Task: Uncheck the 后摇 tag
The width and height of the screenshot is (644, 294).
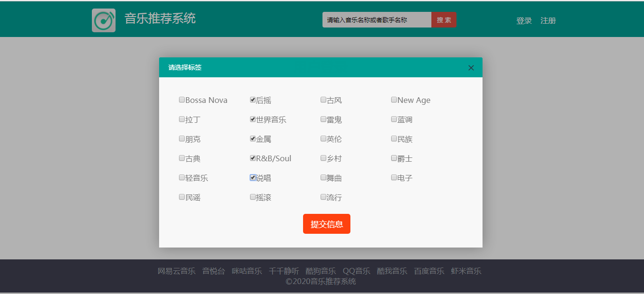Action: click(252, 100)
